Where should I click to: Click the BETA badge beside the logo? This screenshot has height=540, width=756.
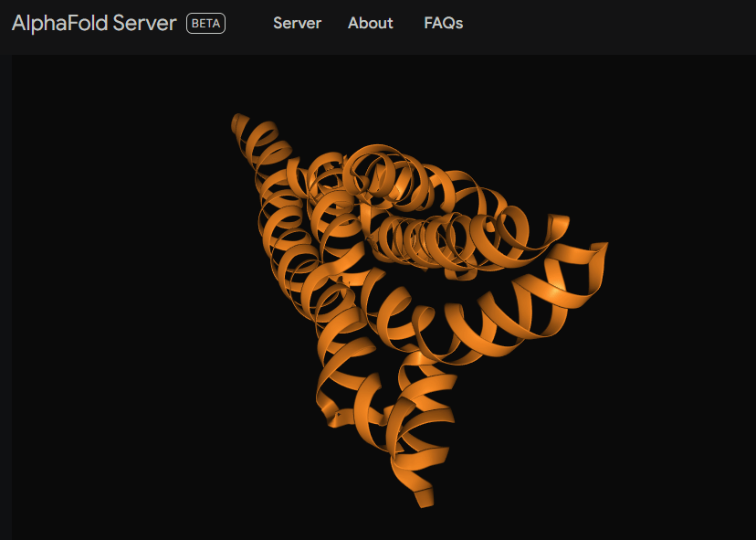[x=205, y=24]
